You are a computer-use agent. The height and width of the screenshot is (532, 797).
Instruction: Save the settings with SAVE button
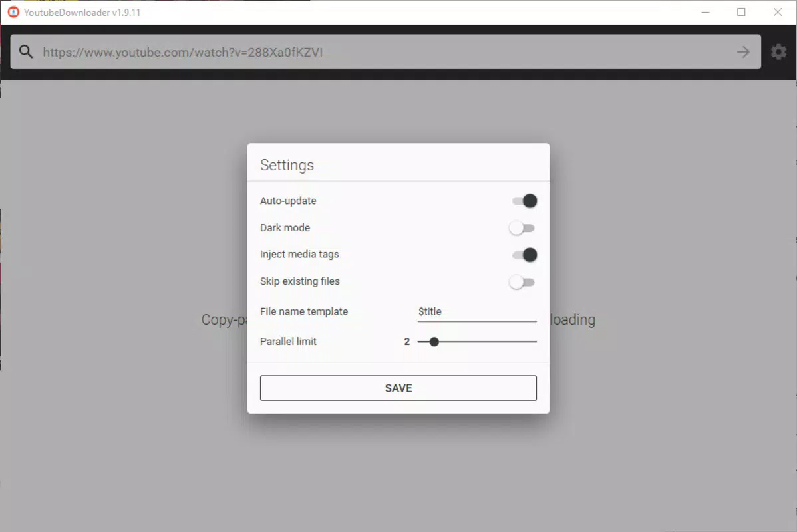tap(398, 388)
